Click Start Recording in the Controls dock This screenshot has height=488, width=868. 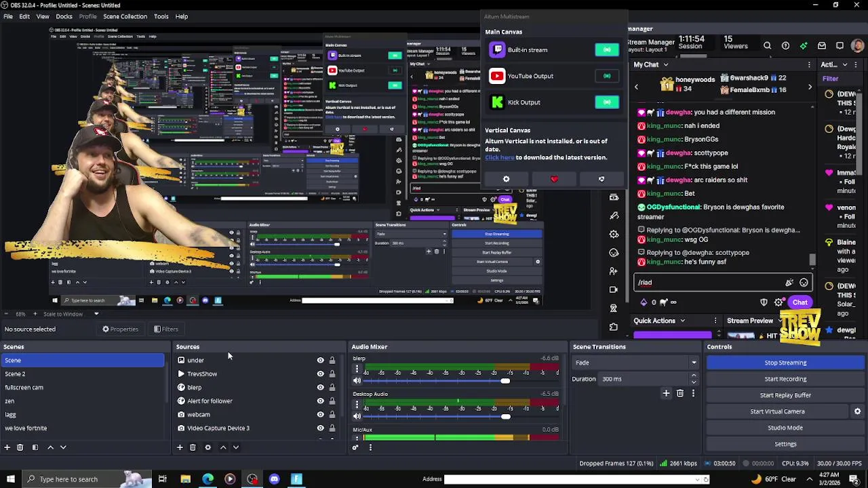[785, 379]
